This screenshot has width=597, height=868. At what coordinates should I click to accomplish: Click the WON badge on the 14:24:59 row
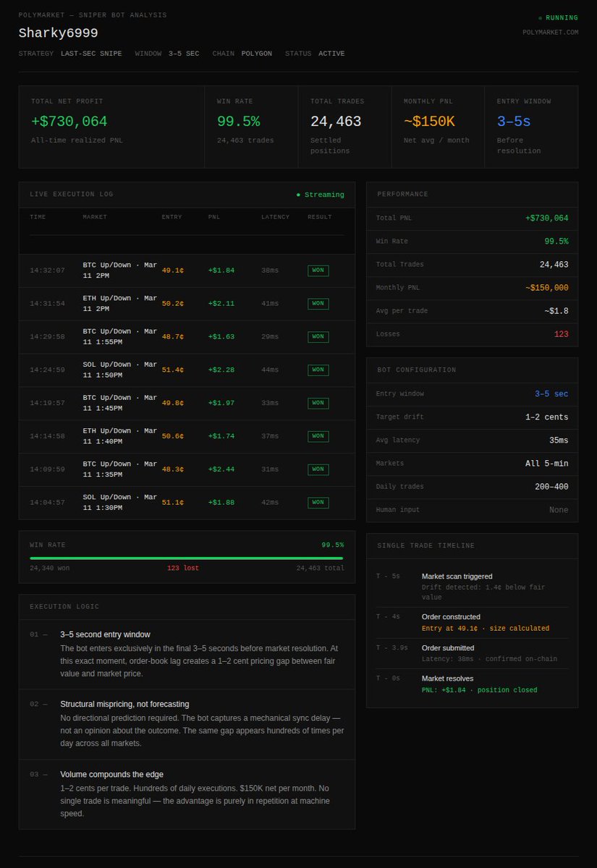[318, 370]
